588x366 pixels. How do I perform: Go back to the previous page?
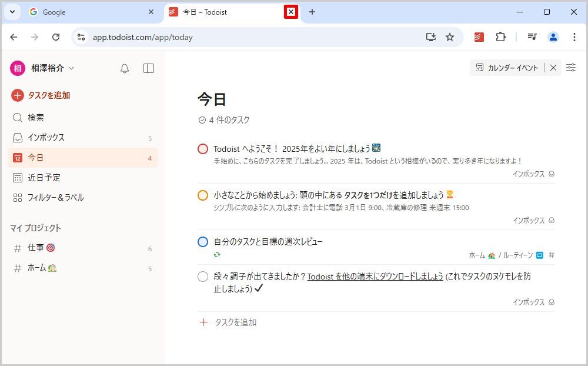click(14, 37)
